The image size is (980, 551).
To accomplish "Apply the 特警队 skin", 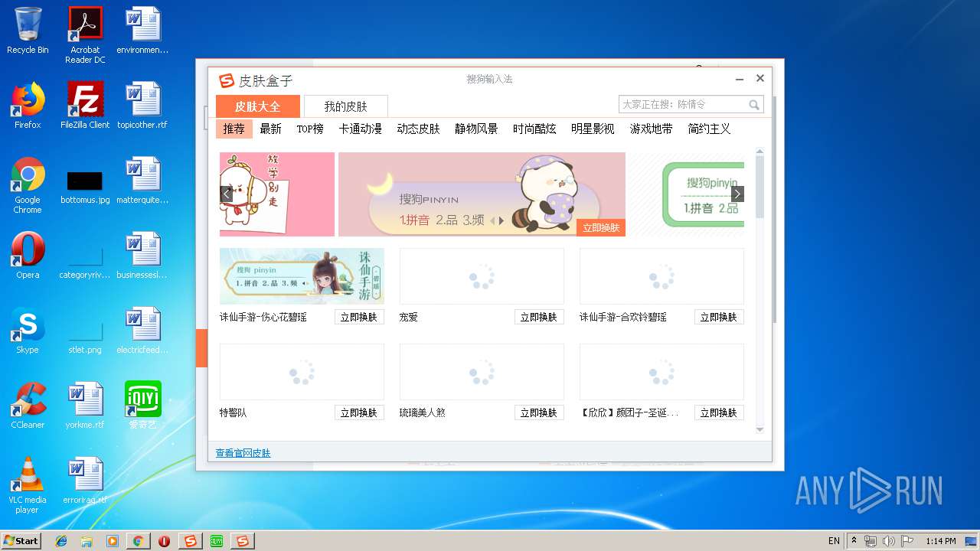I will point(359,412).
